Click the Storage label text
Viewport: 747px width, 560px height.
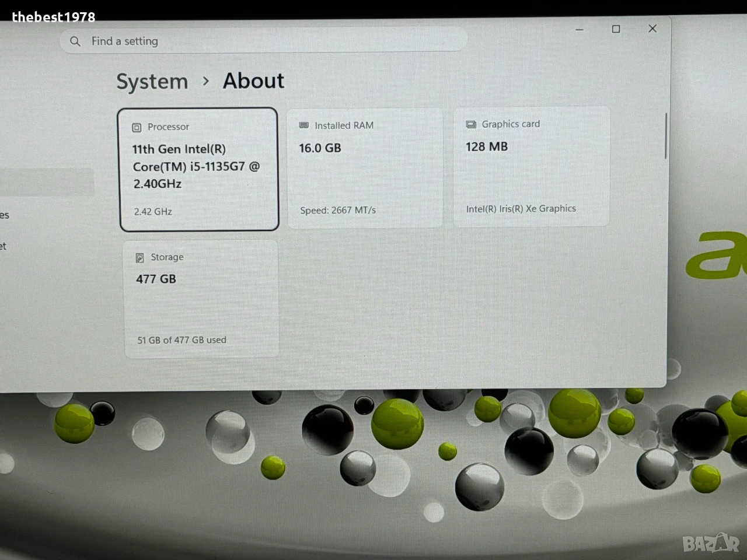pos(167,257)
